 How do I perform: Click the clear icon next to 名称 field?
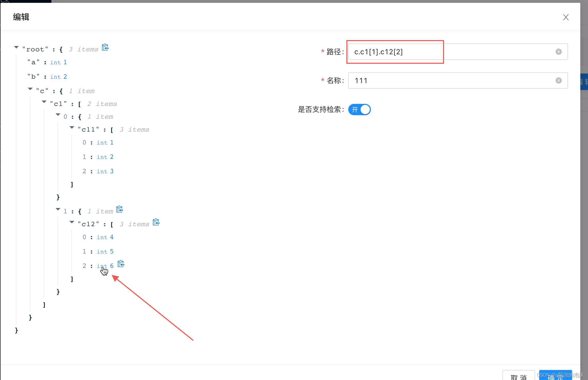[558, 80]
